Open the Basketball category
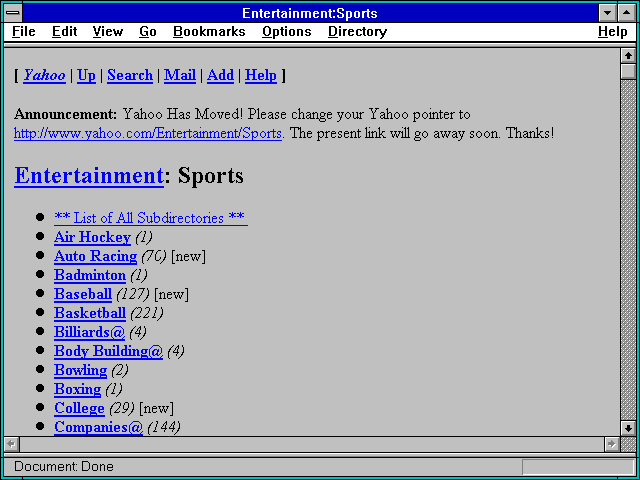The width and height of the screenshot is (640, 480). (x=90, y=313)
